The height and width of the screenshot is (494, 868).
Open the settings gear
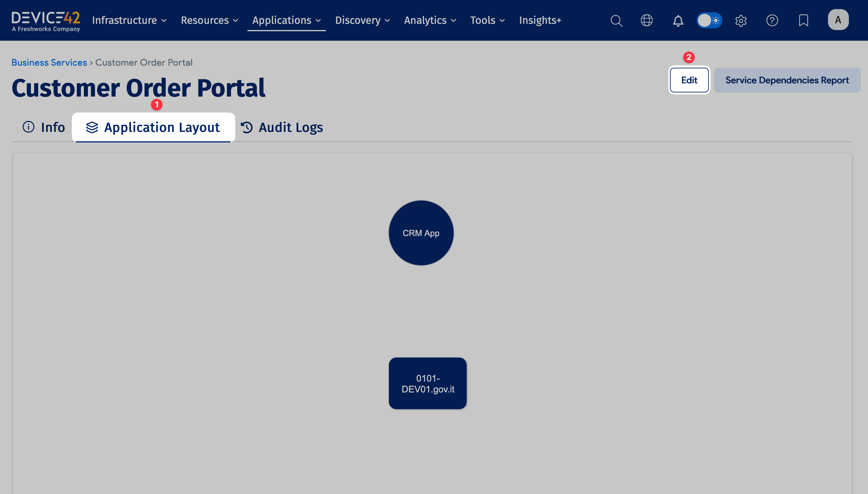(x=741, y=21)
